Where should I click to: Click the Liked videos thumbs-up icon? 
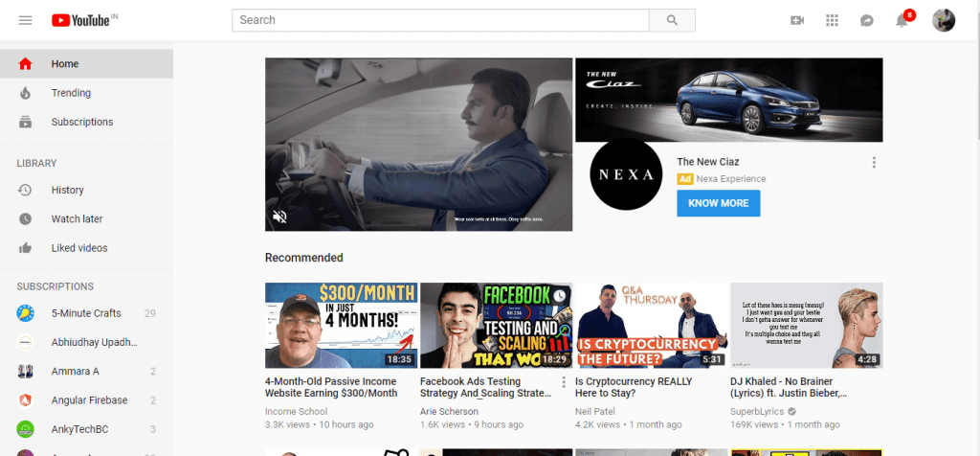[x=25, y=248]
